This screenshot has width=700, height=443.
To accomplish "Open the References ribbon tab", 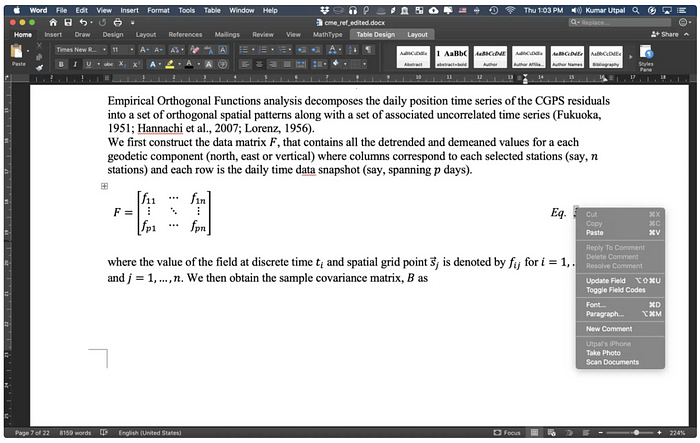I will tap(185, 34).
